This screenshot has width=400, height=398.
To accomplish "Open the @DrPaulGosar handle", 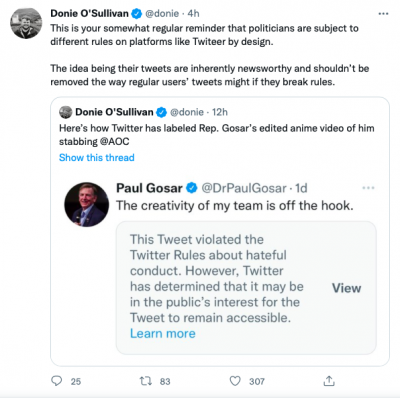I will [244, 188].
